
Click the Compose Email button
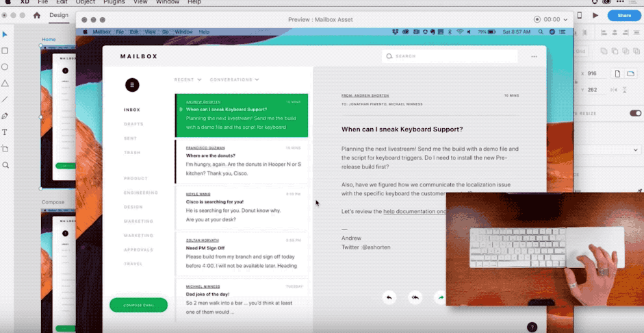pyautogui.click(x=138, y=305)
